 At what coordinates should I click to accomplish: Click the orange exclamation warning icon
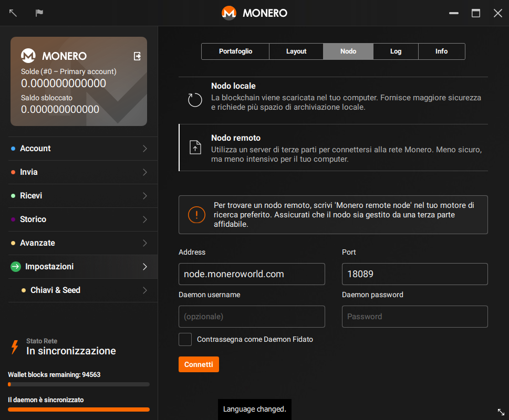pyautogui.click(x=196, y=215)
